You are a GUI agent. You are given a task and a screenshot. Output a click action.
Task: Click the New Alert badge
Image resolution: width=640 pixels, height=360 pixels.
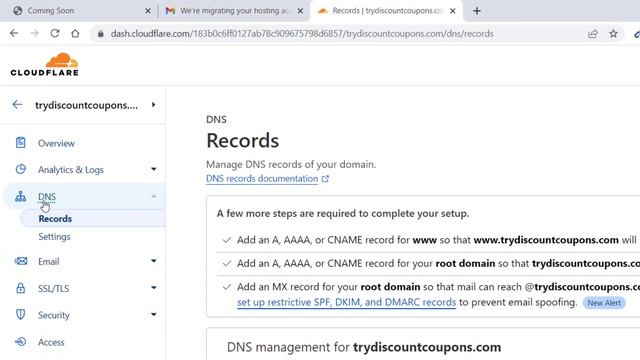[604, 303]
